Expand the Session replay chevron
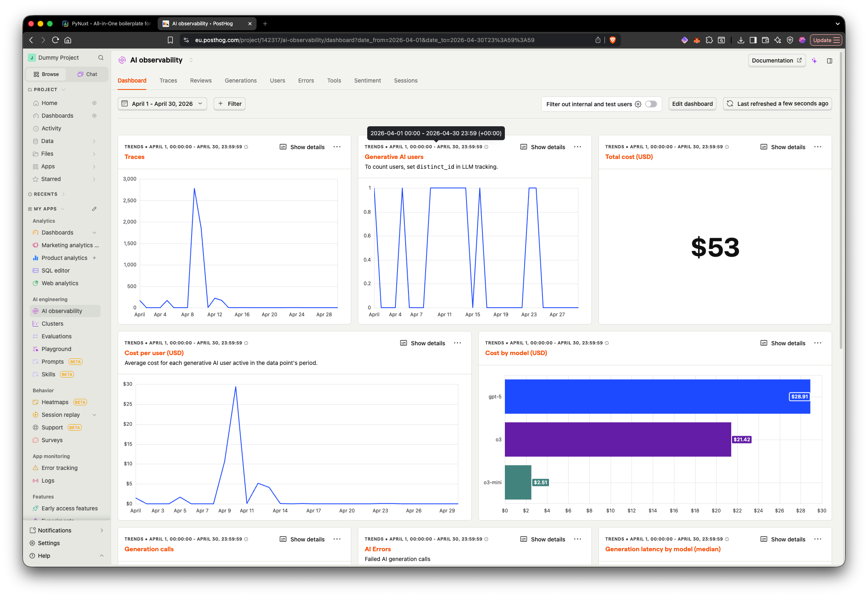This screenshot has height=597, width=868. [x=94, y=415]
